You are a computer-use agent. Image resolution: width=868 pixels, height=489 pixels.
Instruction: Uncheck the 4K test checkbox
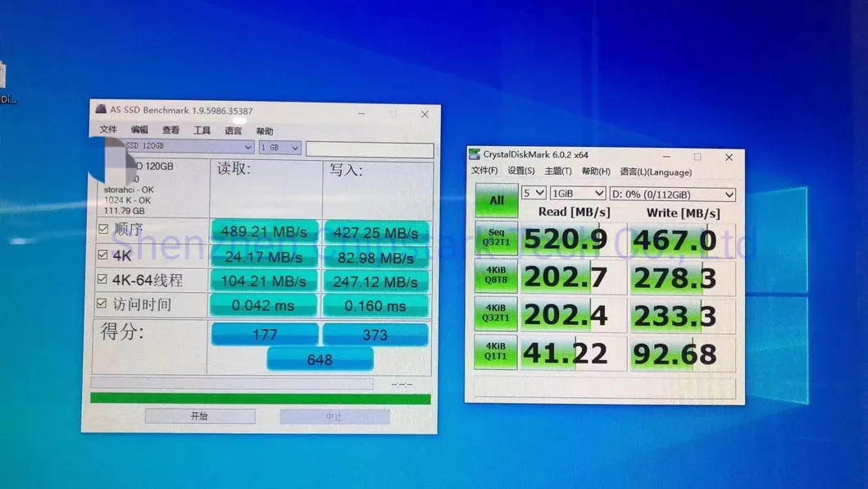click(x=102, y=254)
